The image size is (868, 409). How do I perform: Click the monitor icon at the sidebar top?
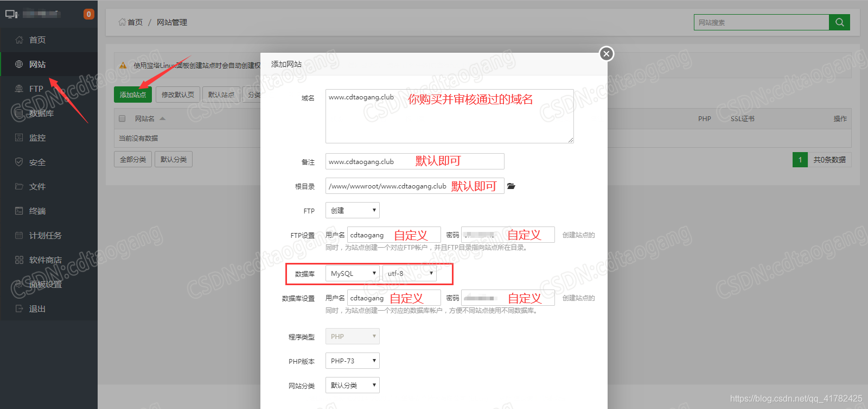[x=11, y=14]
